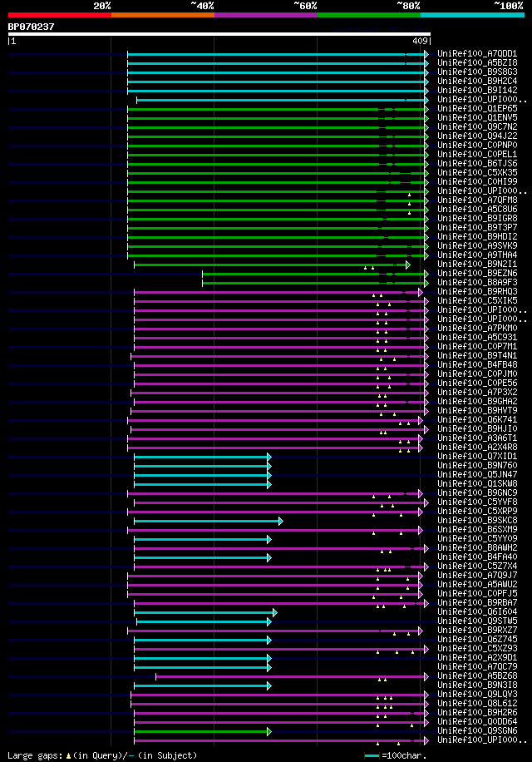
Task: Click the UniRef100_A5C8U6 label
Action: (x=477, y=210)
